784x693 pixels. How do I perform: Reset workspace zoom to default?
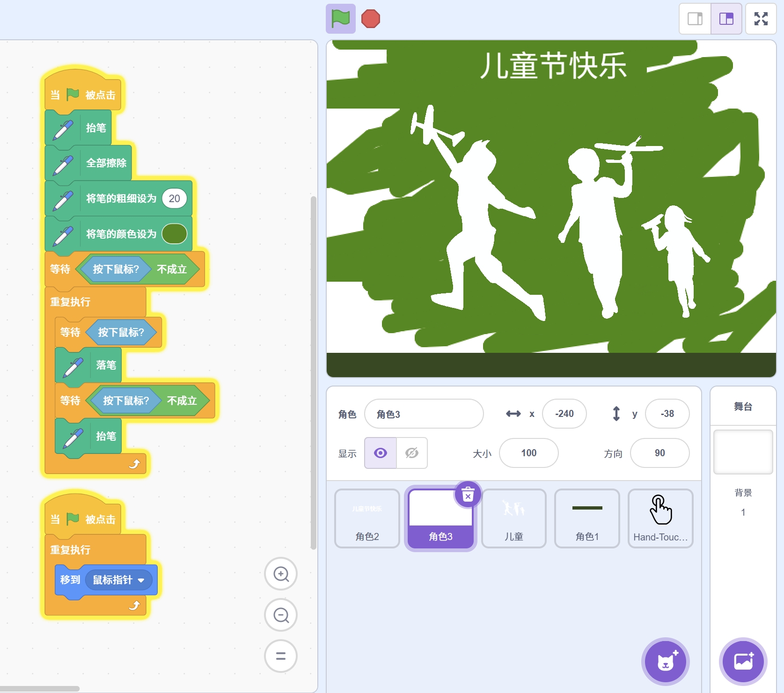click(281, 656)
